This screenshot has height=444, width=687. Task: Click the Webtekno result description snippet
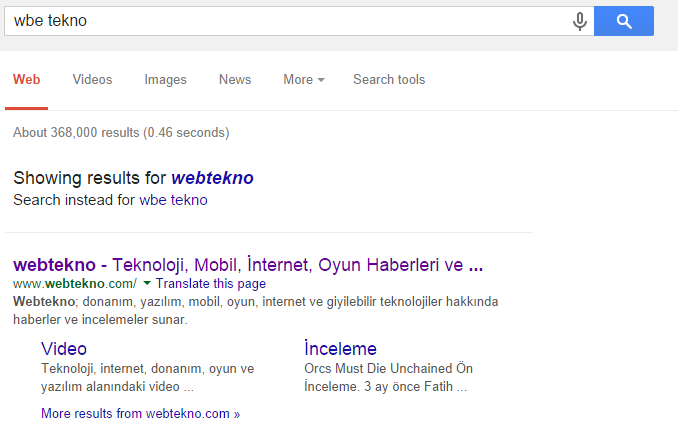point(255,310)
